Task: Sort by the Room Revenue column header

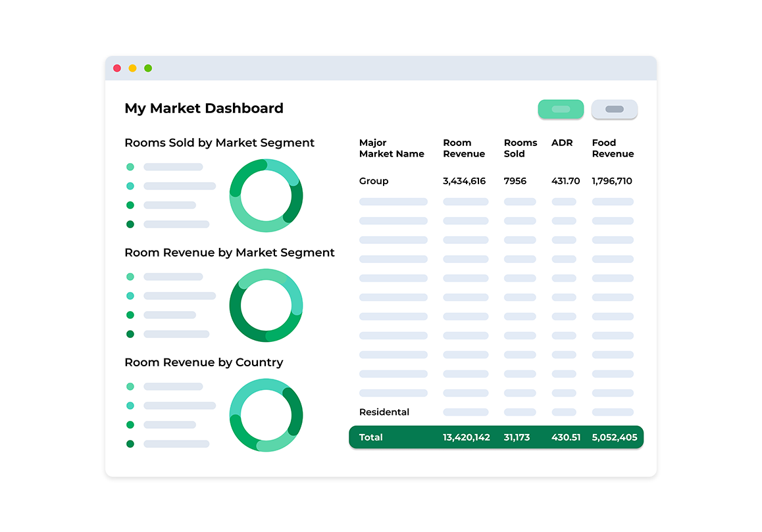Action: click(464, 148)
